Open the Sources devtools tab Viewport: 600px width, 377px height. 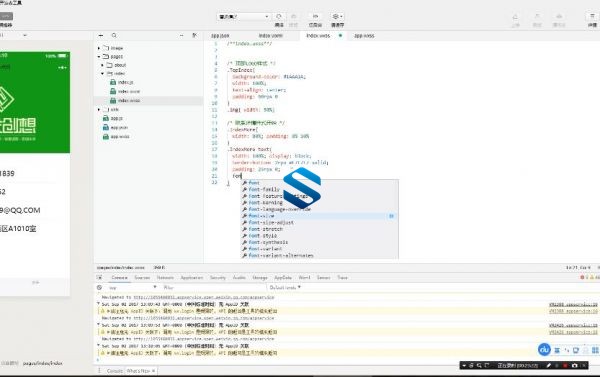coord(142,277)
